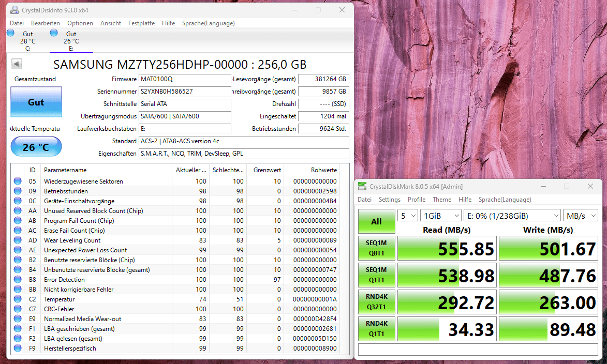The height and width of the screenshot is (364, 607).
Task: Select the C: drive status orb
Action: tap(10, 33)
